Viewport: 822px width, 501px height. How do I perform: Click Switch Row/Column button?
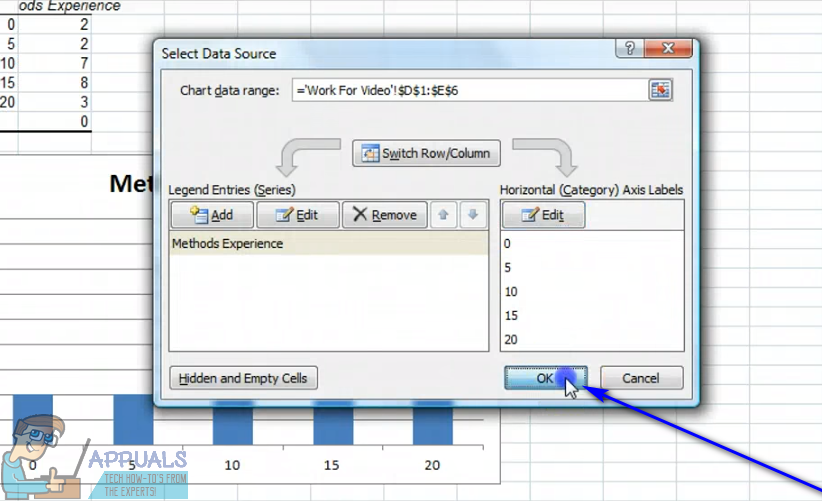[427, 154]
